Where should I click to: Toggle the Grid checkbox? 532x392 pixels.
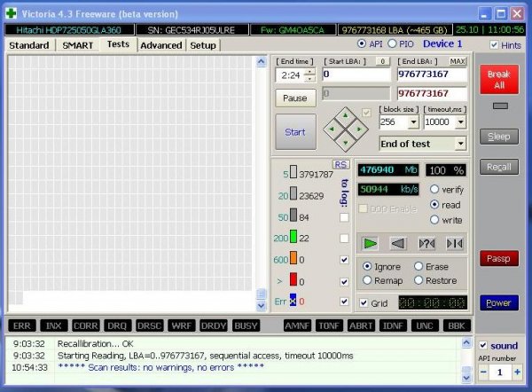[x=364, y=302]
